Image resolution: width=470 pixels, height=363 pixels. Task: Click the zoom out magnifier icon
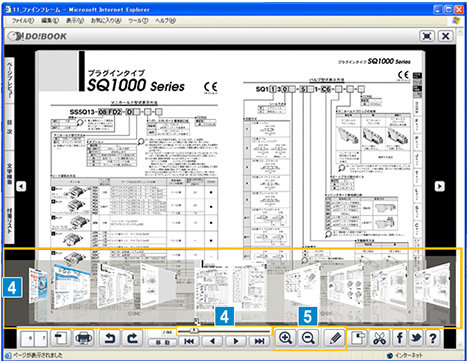308,338
